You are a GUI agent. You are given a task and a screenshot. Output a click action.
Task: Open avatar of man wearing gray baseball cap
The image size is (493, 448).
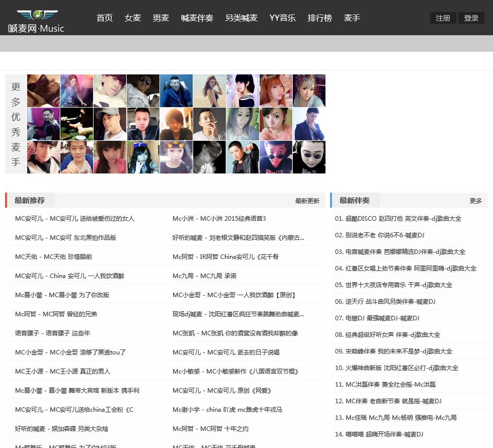110,124
